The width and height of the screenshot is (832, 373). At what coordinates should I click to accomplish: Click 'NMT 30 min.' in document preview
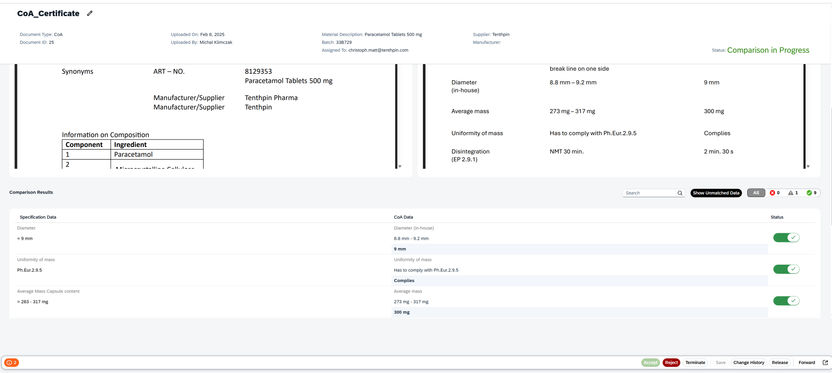[567, 152]
